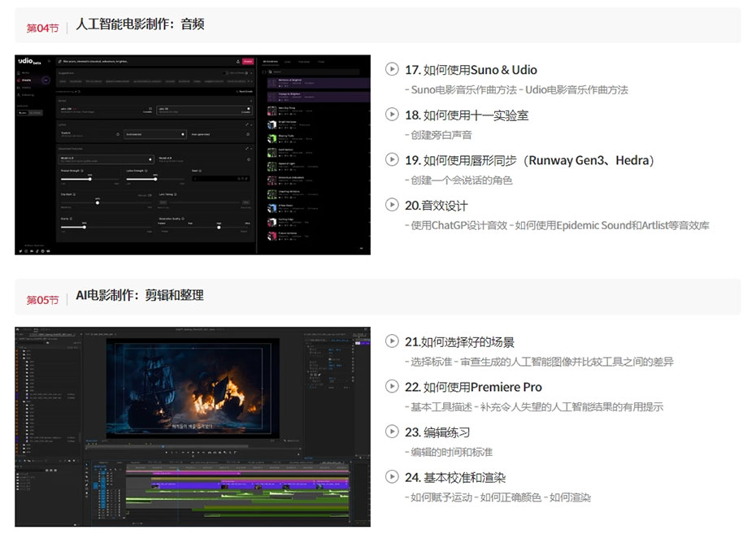Click the section title 'AI电影制作：剪辑和整理'

tap(139, 295)
